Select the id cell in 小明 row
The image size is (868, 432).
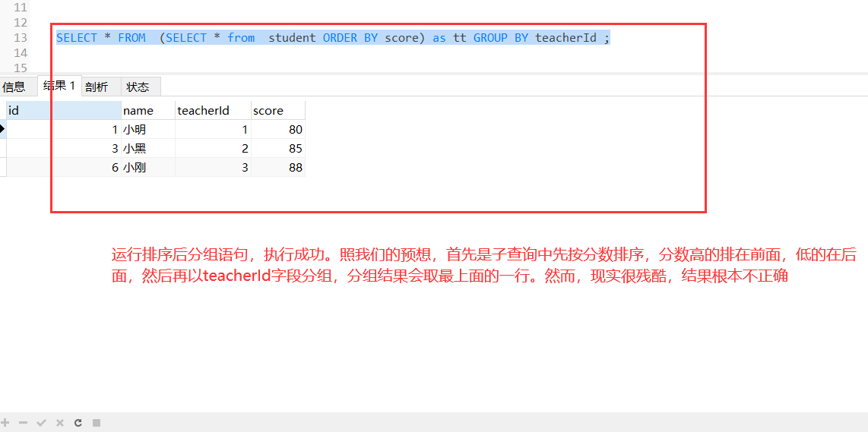(x=64, y=129)
